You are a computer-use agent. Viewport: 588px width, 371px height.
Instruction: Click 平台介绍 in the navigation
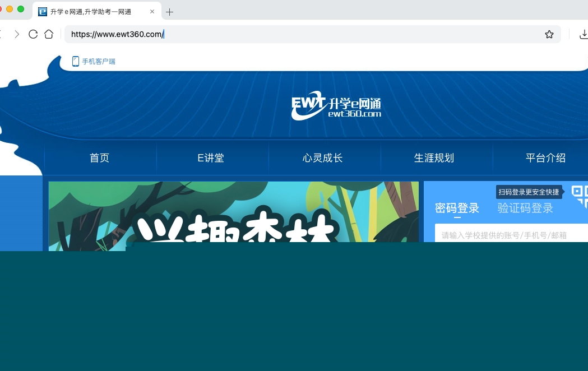(545, 158)
